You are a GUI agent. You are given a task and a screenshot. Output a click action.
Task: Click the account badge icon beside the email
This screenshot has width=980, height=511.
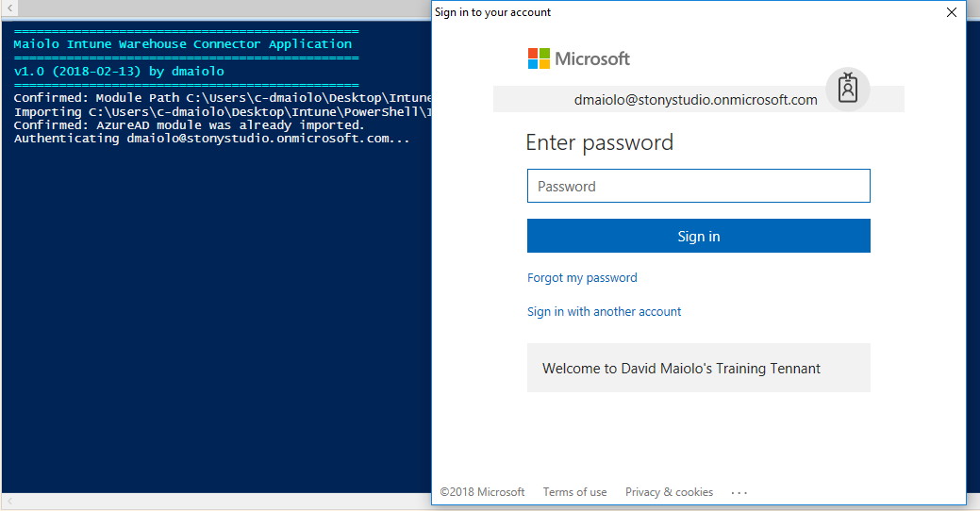click(x=848, y=89)
